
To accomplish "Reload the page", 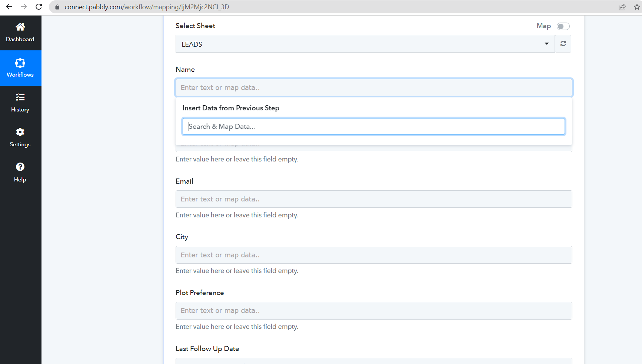I will pyautogui.click(x=39, y=7).
